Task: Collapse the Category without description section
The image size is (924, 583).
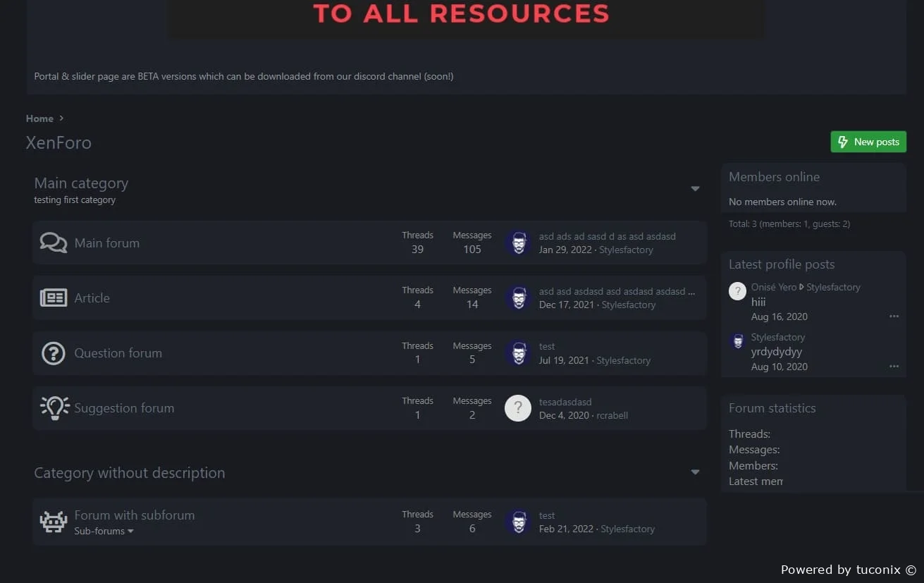Action: [695, 472]
